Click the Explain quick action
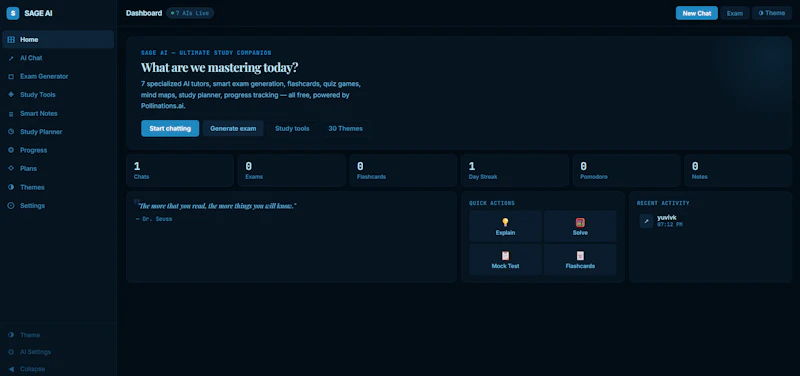Viewport: 800px width, 376px height. (505, 226)
